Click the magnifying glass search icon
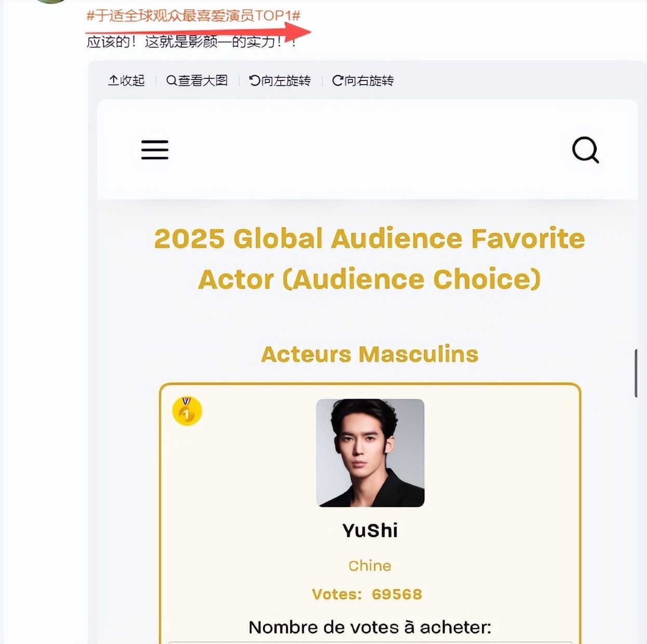Viewport: 647px width, 644px height. tap(585, 150)
